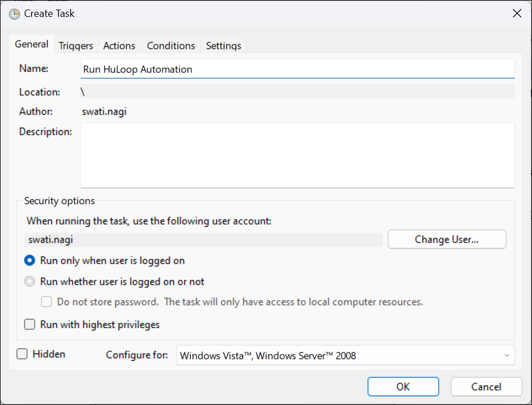Expand the Configure for dropdown
The height and width of the screenshot is (405, 532).
tap(345, 355)
